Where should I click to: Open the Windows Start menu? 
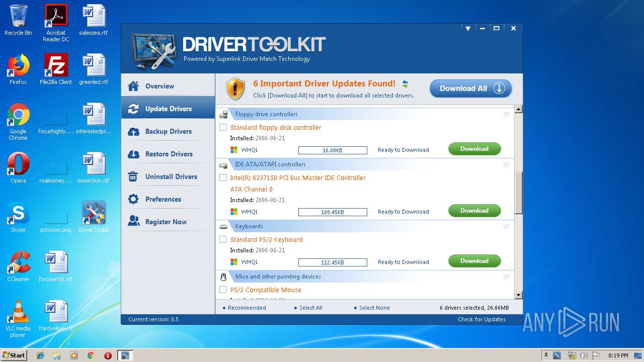click(14, 355)
